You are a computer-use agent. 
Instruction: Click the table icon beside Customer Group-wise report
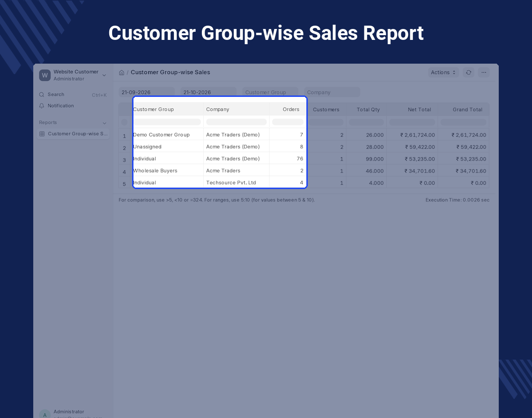coord(42,134)
